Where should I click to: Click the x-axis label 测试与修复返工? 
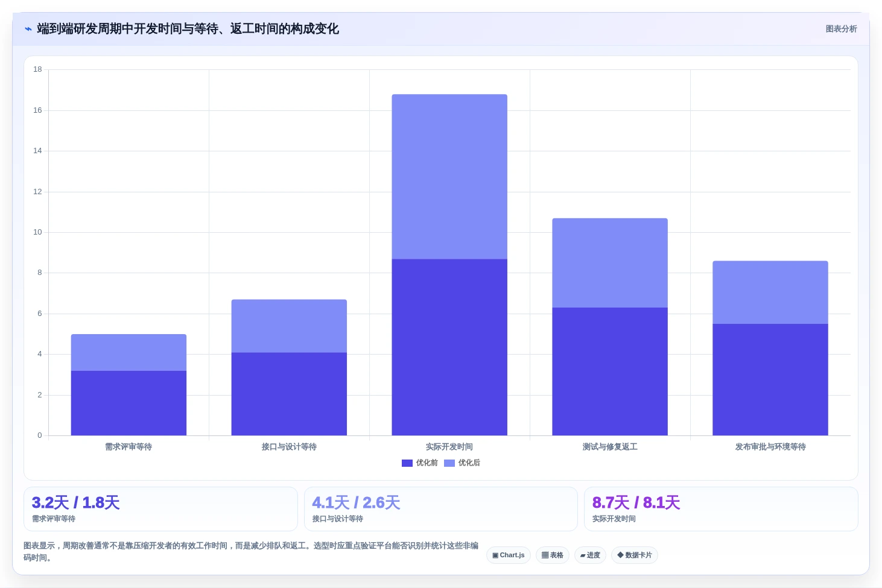(610, 447)
